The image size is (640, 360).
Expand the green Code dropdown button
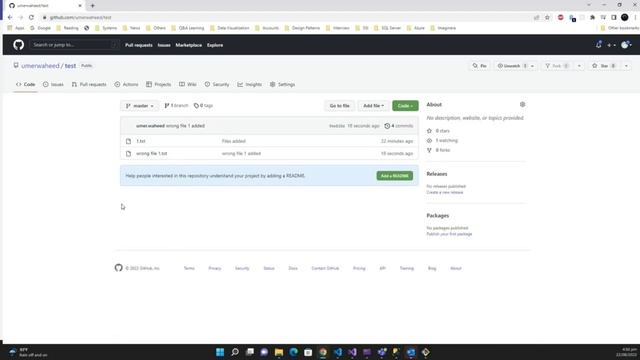click(405, 106)
